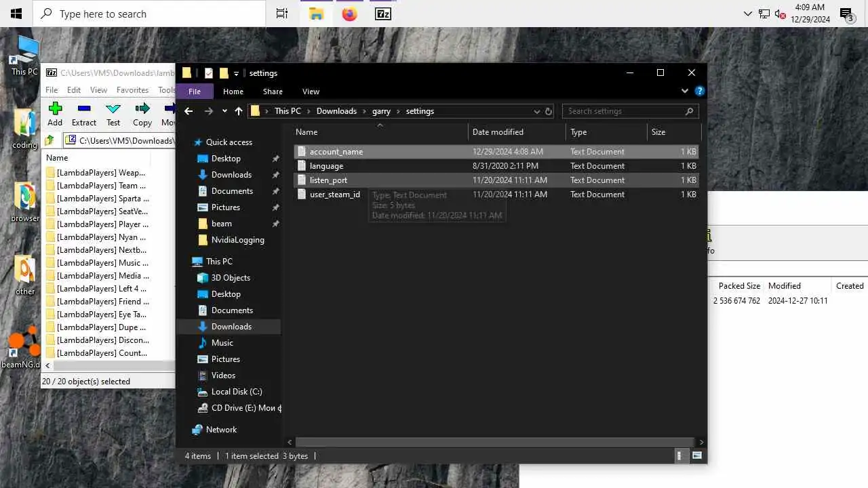Open Local Disk (C:)

(x=236, y=392)
